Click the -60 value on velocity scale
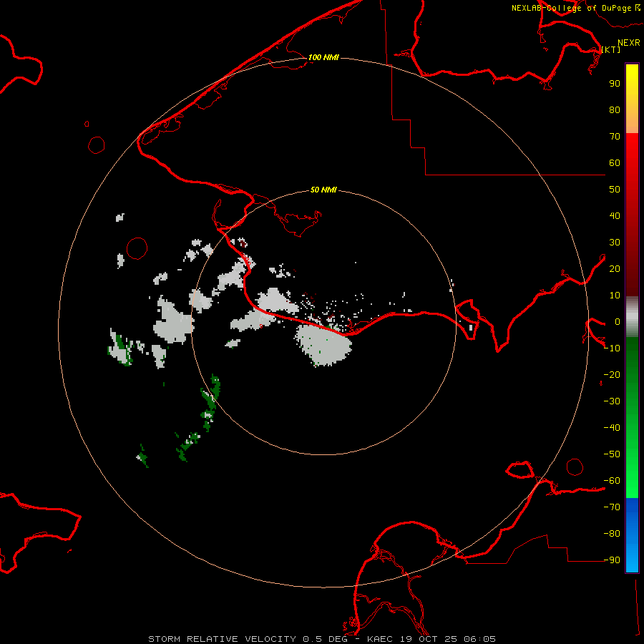 point(612,481)
